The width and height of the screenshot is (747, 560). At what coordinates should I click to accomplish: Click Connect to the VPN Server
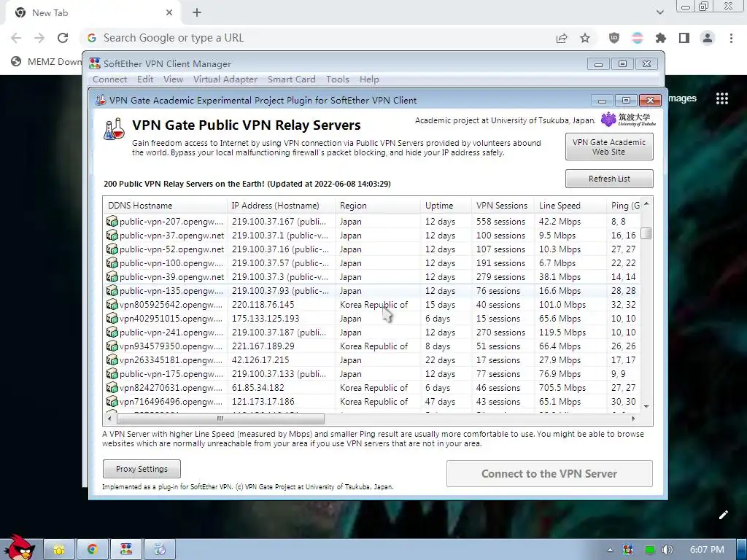point(549,473)
